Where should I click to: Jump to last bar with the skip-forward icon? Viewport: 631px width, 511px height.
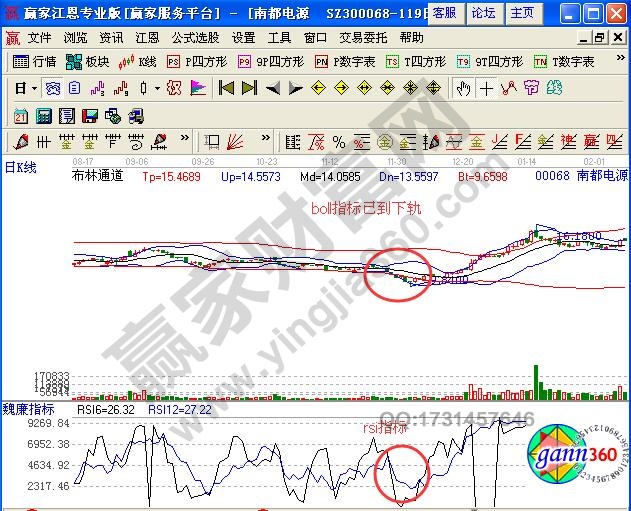(249, 88)
